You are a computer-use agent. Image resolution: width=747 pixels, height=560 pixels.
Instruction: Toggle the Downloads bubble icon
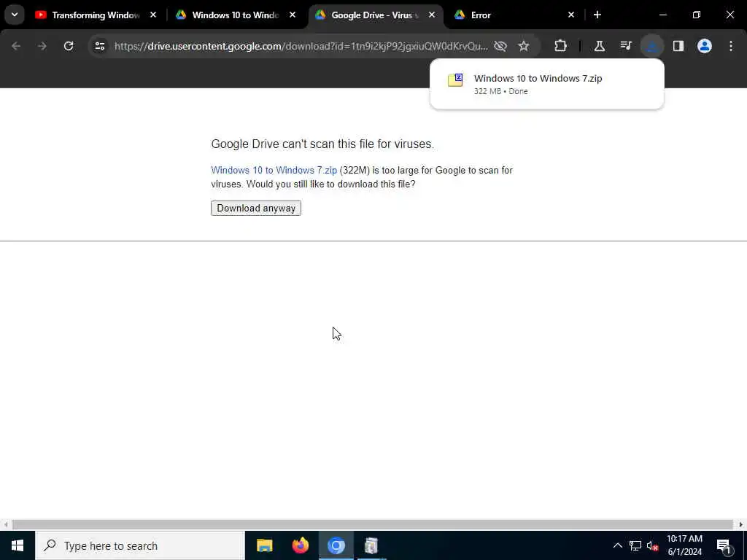pyautogui.click(x=651, y=46)
